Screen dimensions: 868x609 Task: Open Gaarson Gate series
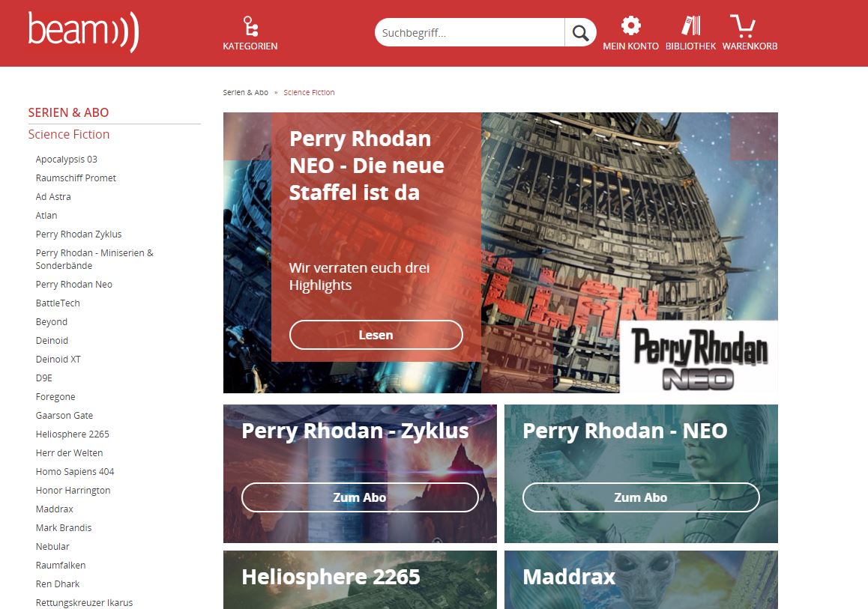[64, 416]
